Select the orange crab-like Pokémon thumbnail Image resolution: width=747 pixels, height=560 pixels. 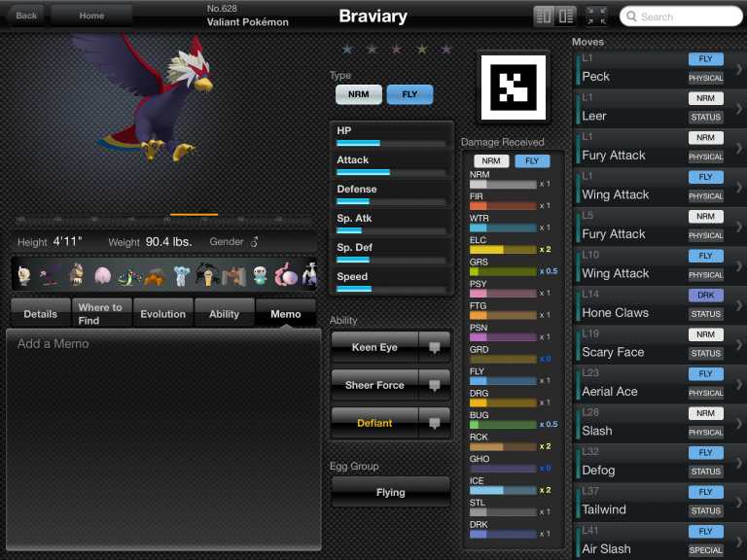pos(154,277)
